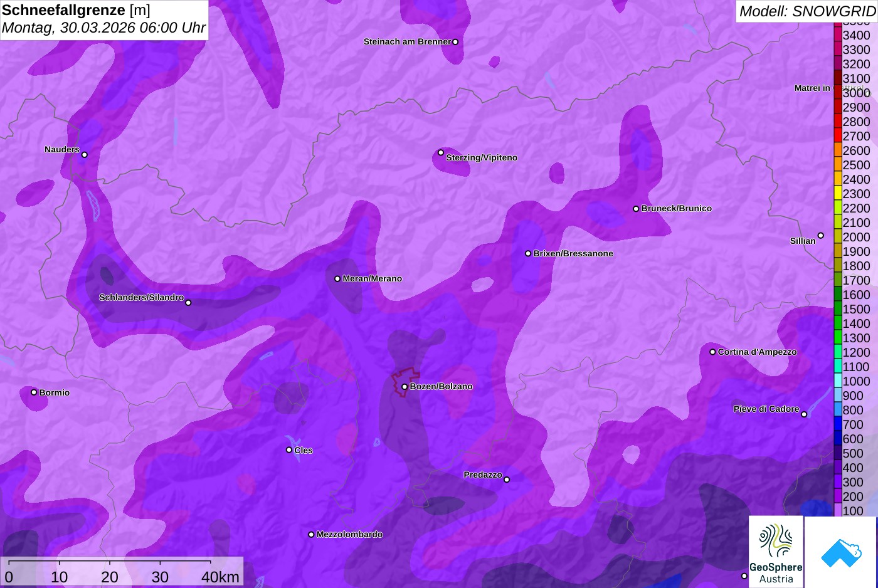Click the Bozen/Bolzano marker dot
878x588 pixels.
coord(405,387)
